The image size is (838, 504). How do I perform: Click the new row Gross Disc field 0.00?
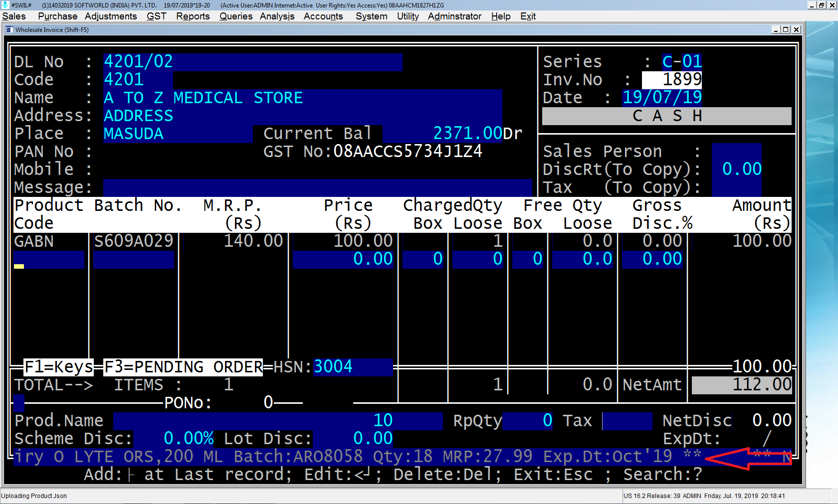click(x=652, y=260)
